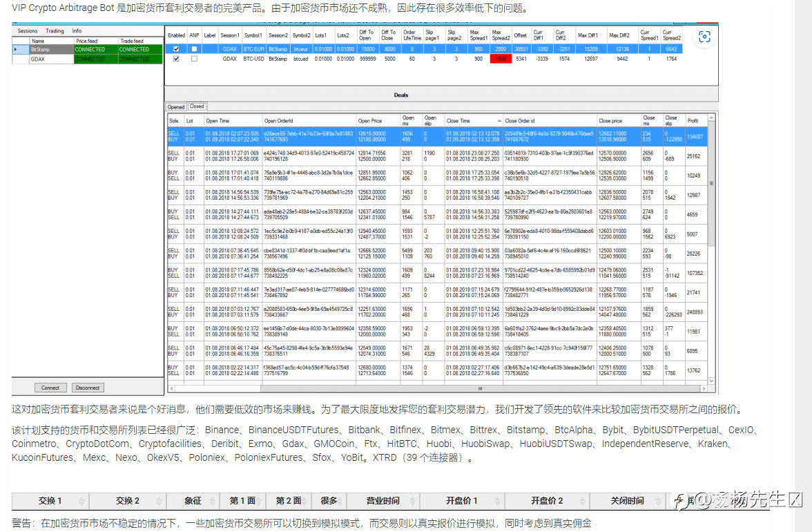Click the Deals panel title bar
812x532 pixels.
(x=442, y=95)
